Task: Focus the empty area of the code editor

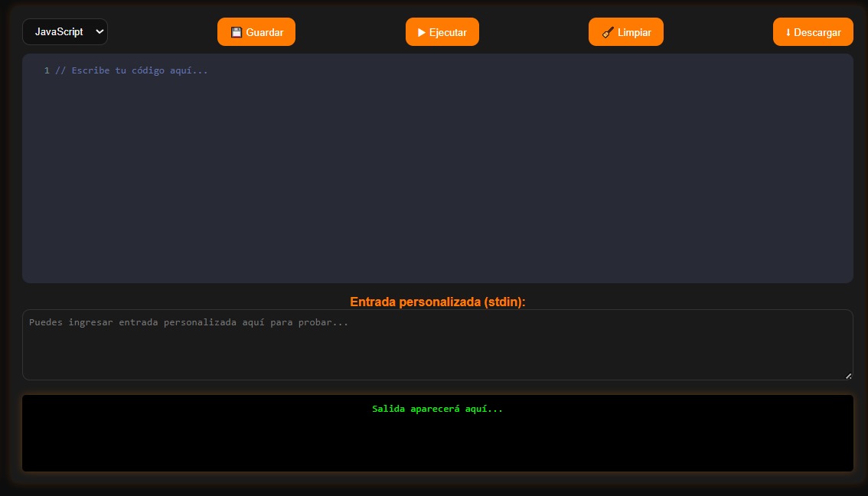Action: (x=436, y=184)
